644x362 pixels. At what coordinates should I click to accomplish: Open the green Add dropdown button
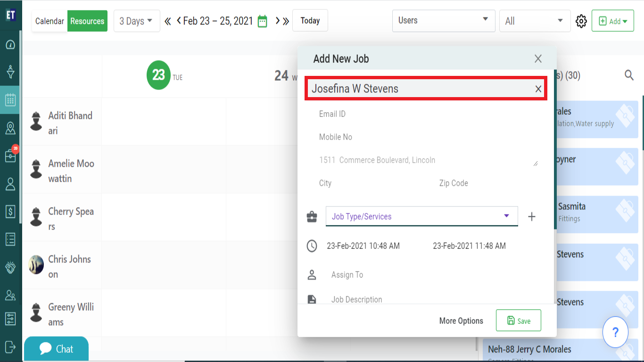point(613,21)
